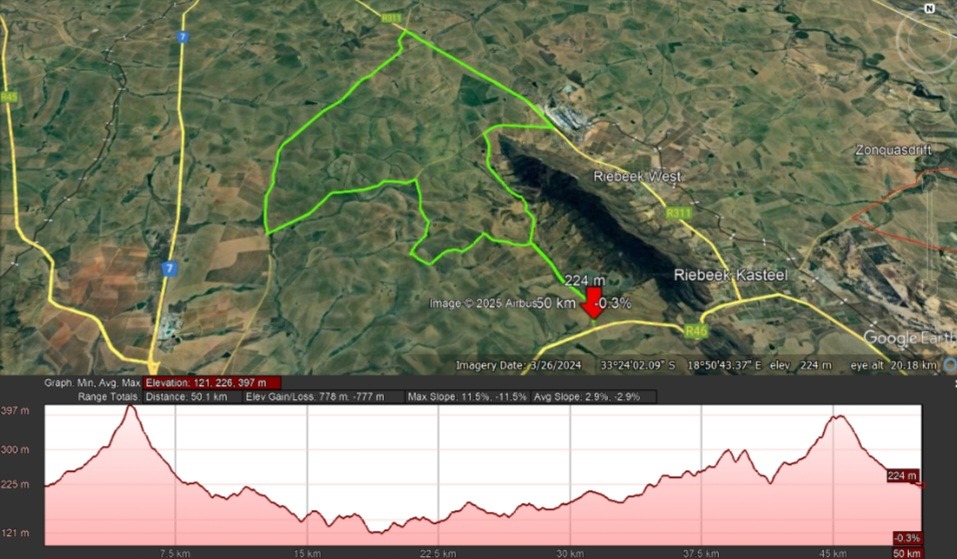Click the R311 shield at the map top
The width and height of the screenshot is (957, 559).
point(392,17)
